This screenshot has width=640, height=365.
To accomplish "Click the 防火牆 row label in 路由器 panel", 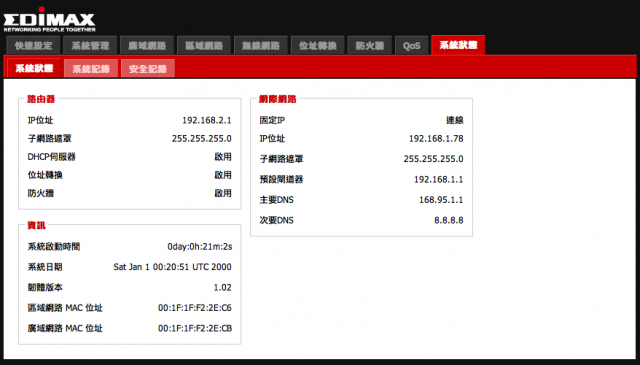I will click(40, 193).
